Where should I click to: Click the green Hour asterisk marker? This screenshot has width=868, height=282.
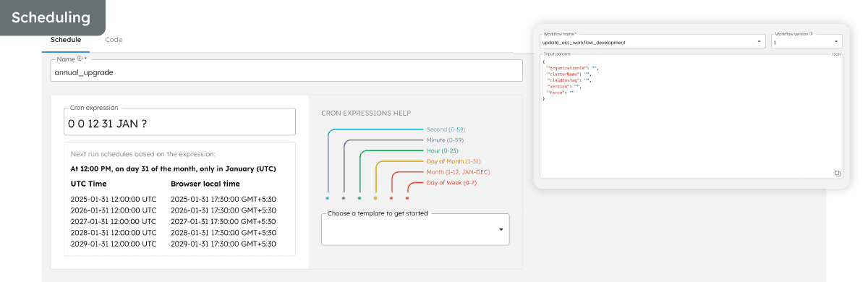click(x=359, y=197)
